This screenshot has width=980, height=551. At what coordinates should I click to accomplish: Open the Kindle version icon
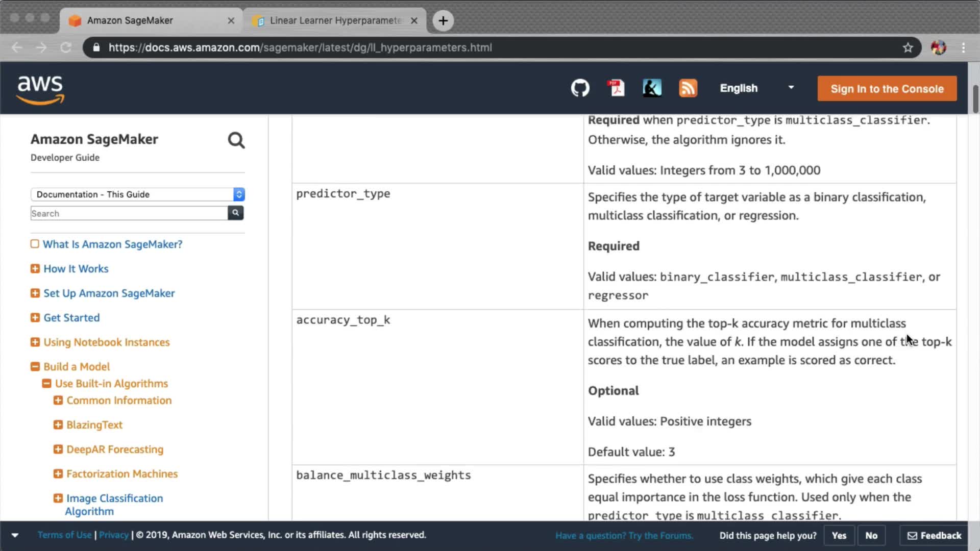652,88
